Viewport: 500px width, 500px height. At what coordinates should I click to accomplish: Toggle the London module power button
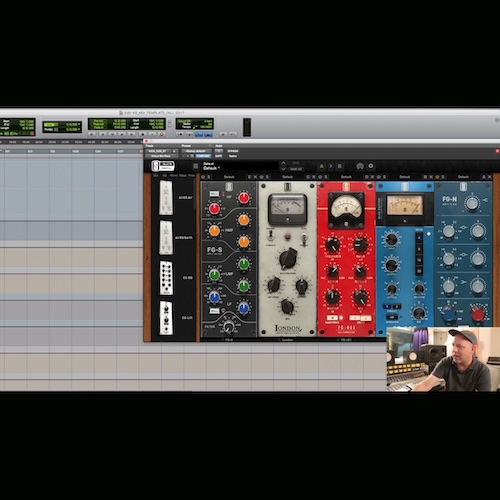(x=261, y=177)
